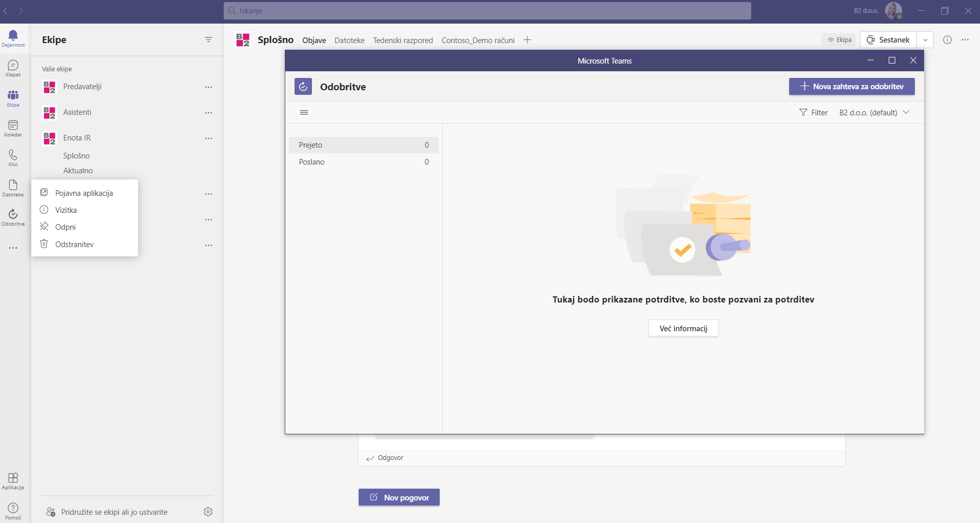Viewport: 980px width, 523px height.
Task: Click the Ekipa visibility button
Action: point(839,40)
